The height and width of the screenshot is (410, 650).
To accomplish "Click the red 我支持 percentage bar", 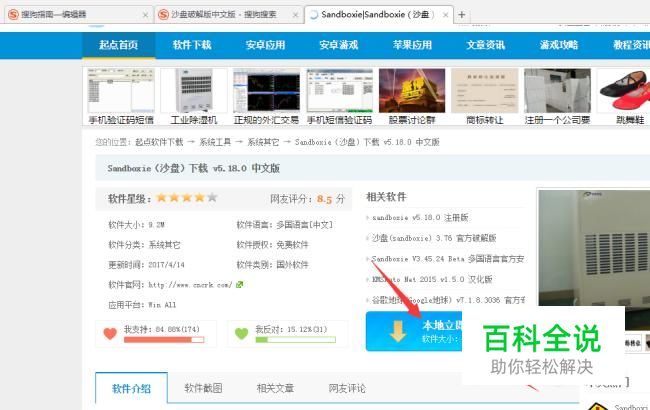I will [x=164, y=340].
